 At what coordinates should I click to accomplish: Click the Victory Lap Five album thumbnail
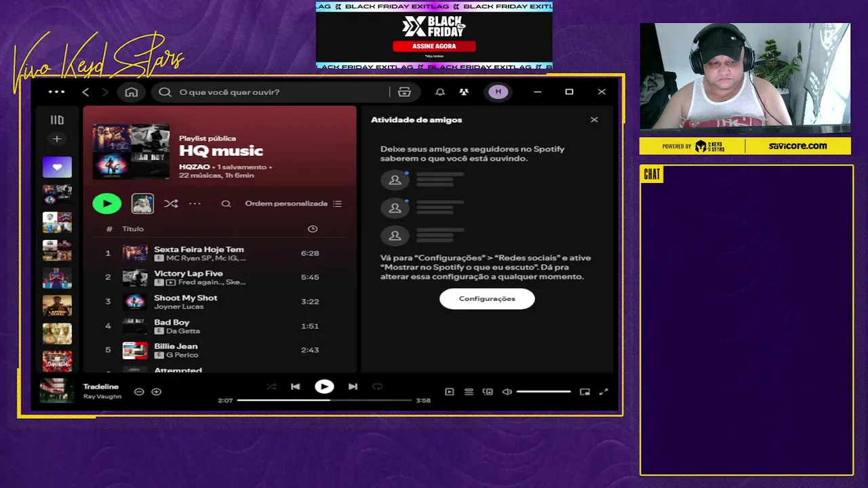pos(135,277)
